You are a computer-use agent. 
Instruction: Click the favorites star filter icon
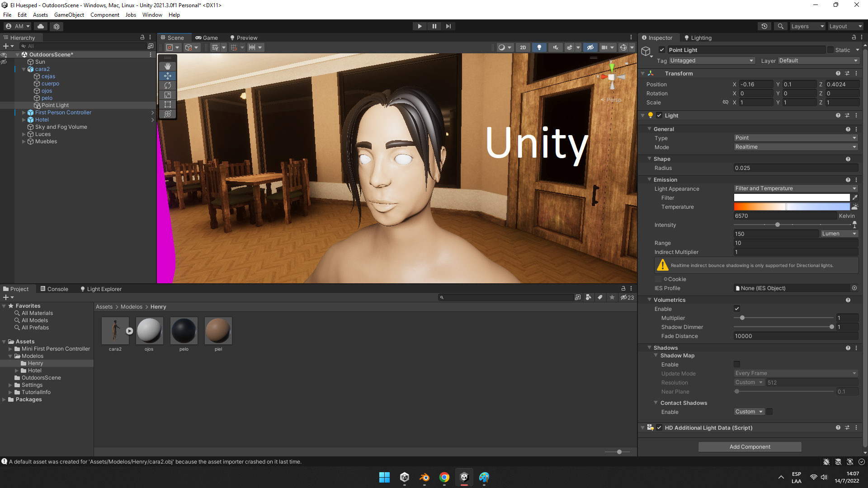coord(612,297)
